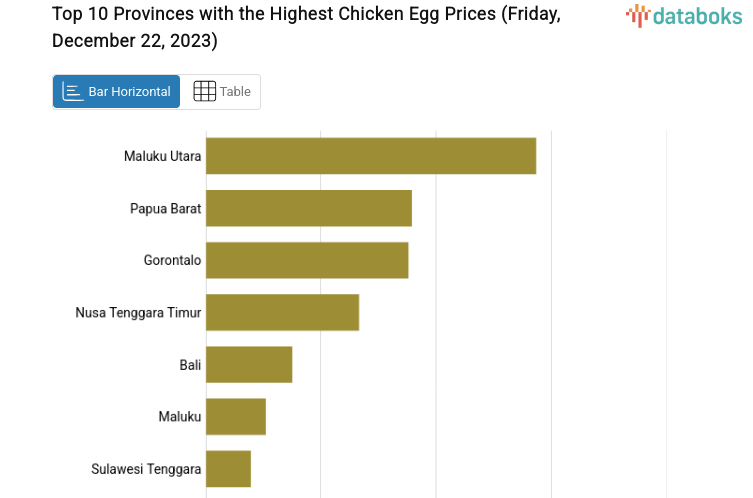753x498 pixels.
Task: Open the databoks brand link
Action: click(697, 15)
